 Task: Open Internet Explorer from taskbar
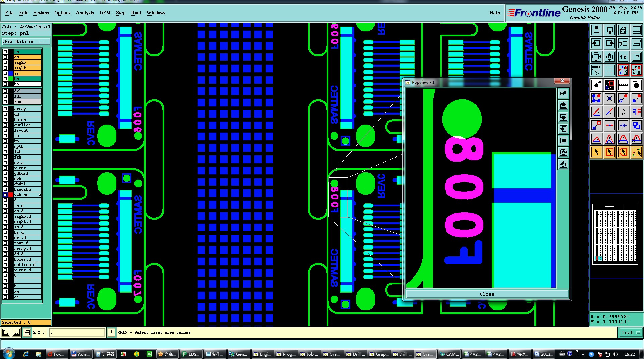click(x=26, y=354)
